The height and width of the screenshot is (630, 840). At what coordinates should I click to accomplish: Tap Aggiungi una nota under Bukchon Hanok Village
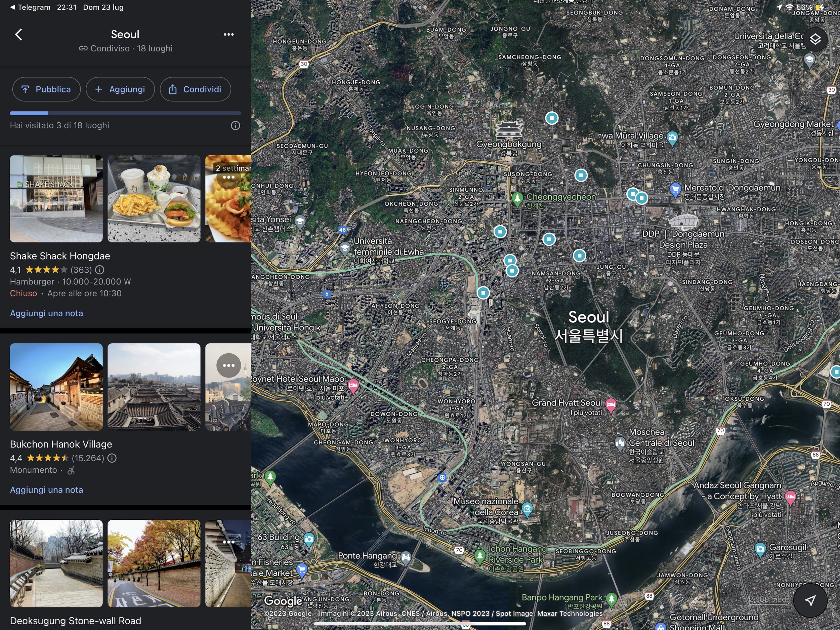46,490
